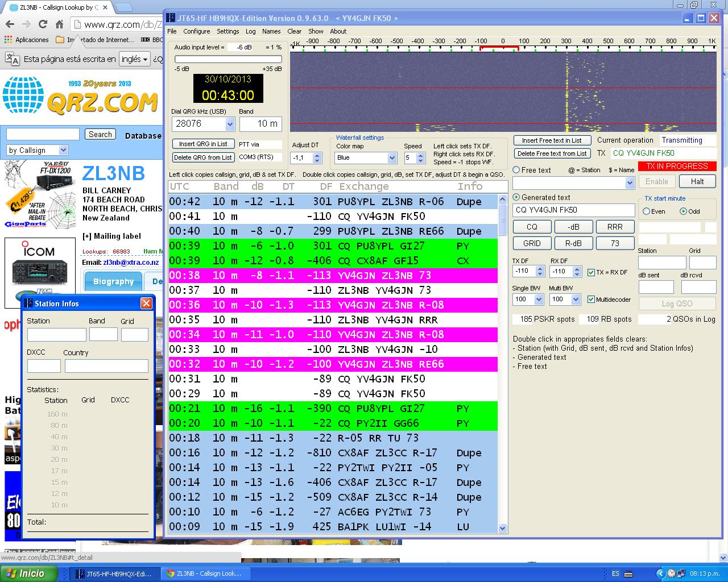Click the browser reload icon
Screen dimensions: 728x582
[x=43, y=25]
